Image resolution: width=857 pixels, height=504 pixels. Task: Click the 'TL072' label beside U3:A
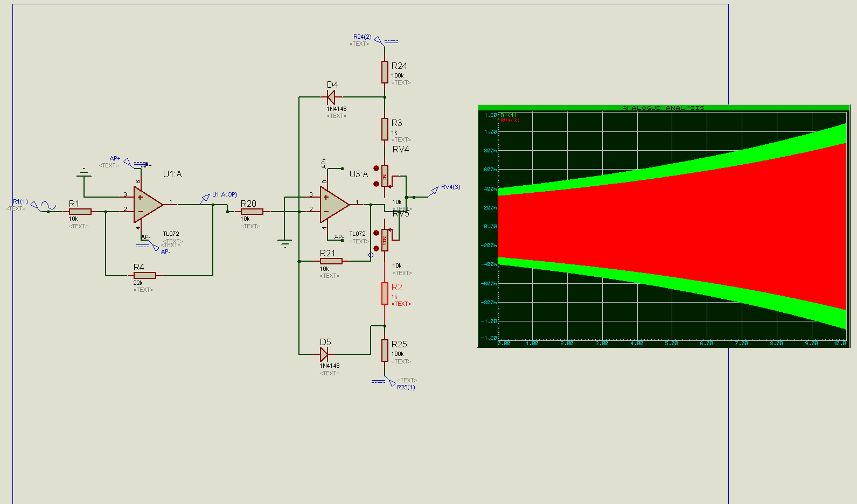click(x=357, y=234)
